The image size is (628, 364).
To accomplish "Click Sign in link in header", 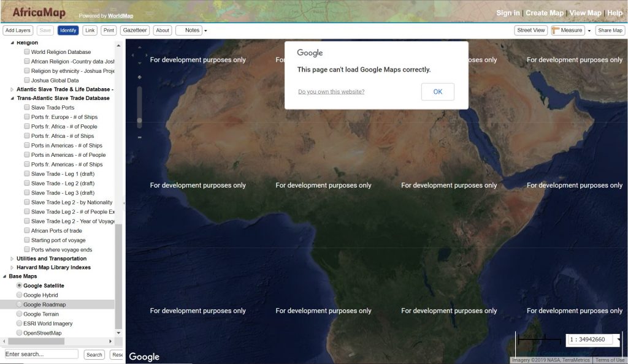I will tap(508, 13).
